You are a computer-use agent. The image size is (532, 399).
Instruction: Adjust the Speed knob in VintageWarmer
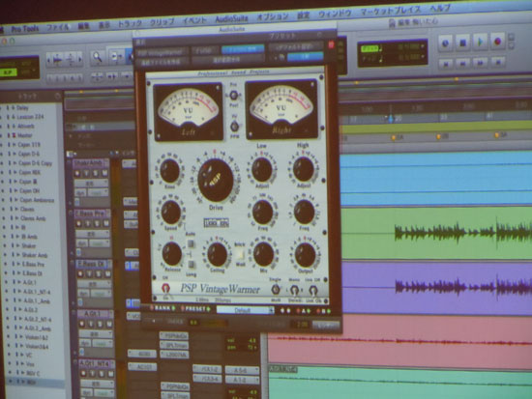171,212
